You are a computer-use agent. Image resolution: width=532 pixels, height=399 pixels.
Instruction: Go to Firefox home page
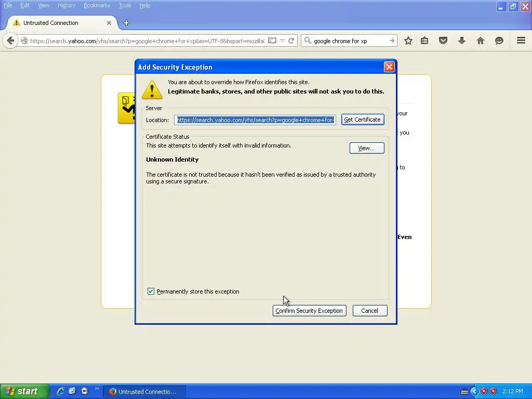481,41
